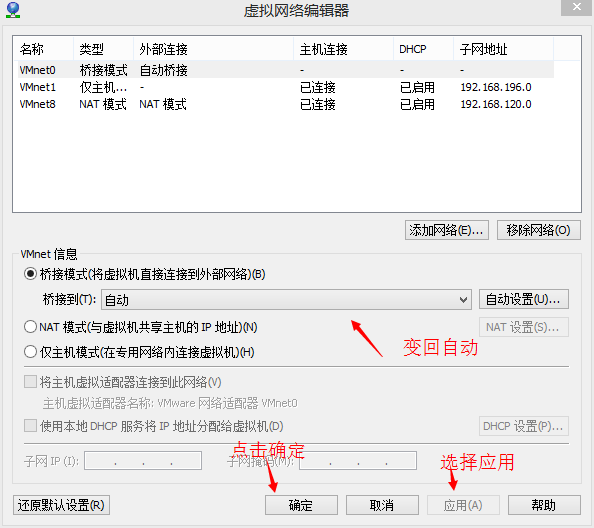
Task: Click 还原默认设置(R) button
Action: [x=61, y=505]
